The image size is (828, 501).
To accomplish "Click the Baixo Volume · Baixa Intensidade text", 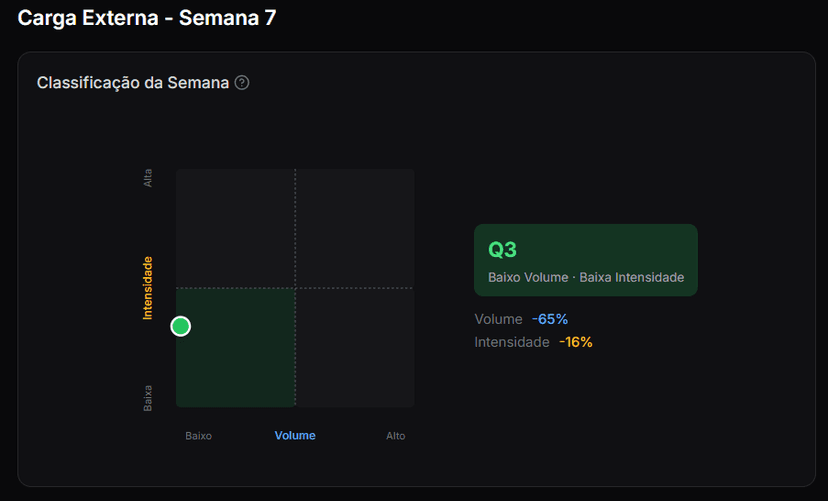I will (586, 277).
